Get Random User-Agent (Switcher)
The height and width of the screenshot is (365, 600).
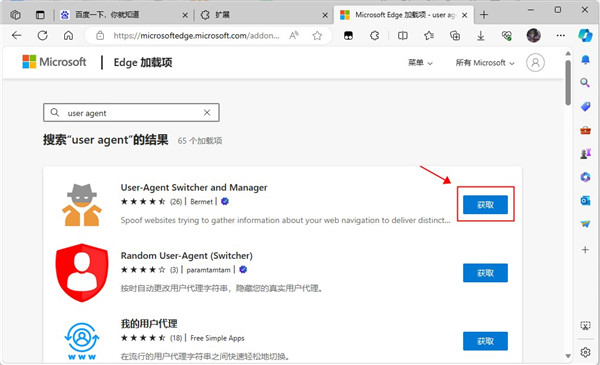click(x=485, y=273)
